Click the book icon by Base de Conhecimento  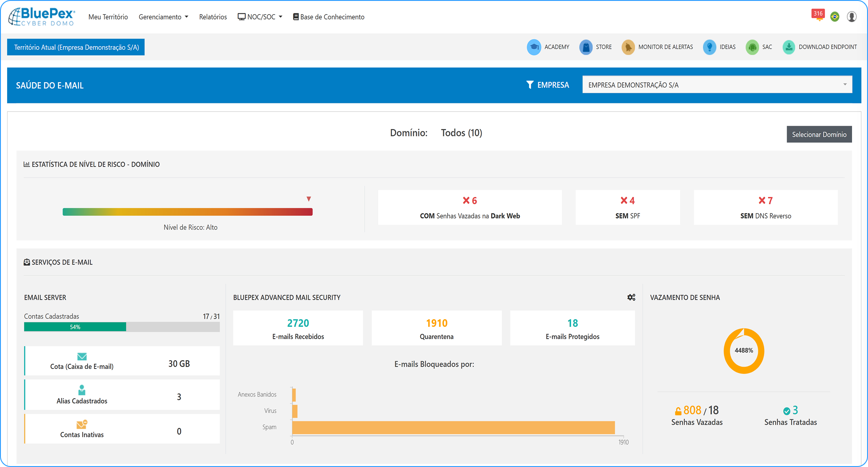296,17
